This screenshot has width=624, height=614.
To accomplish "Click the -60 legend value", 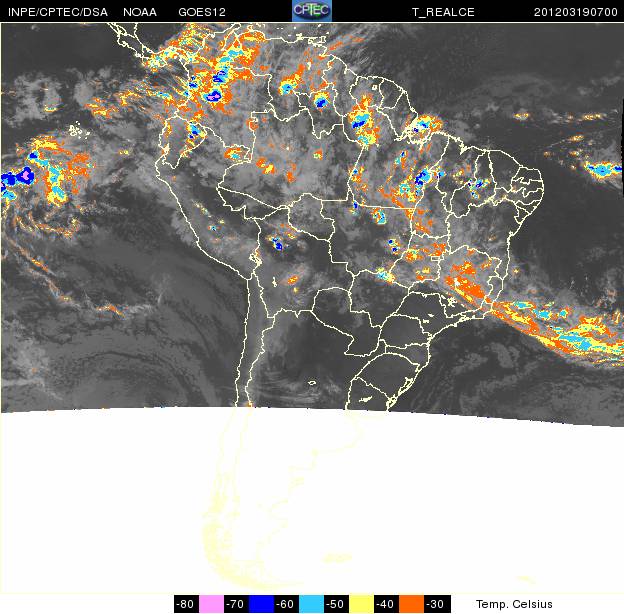I will point(285,604).
